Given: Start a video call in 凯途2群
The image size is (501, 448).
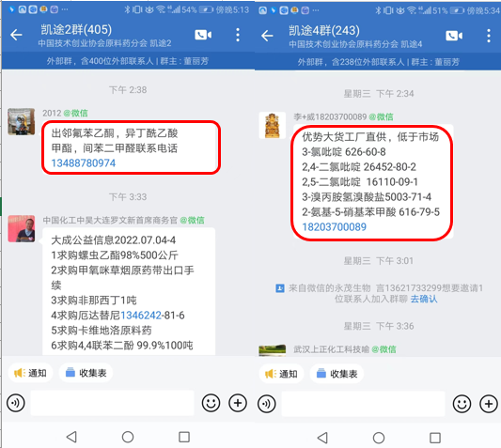Looking at the screenshot, I should tap(203, 35).
